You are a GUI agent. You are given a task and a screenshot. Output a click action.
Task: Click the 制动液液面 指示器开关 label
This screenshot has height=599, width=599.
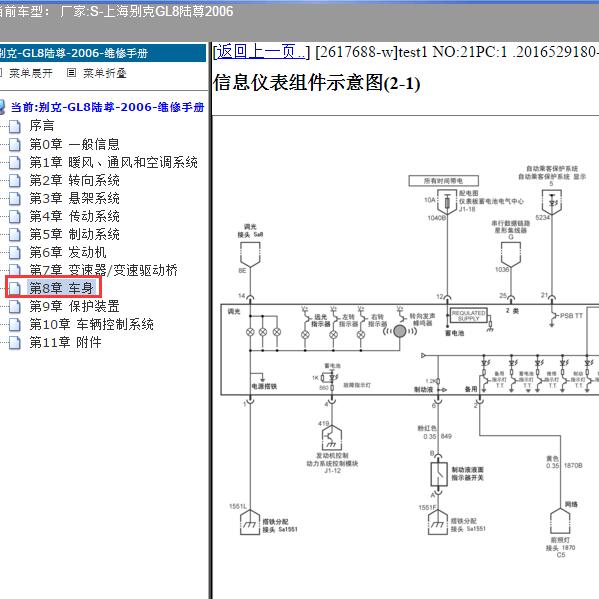467,474
